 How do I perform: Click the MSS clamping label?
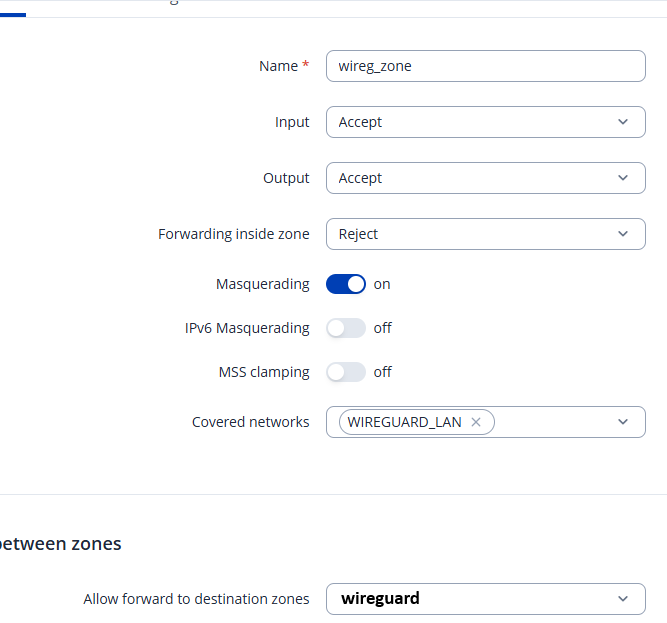[x=264, y=372]
